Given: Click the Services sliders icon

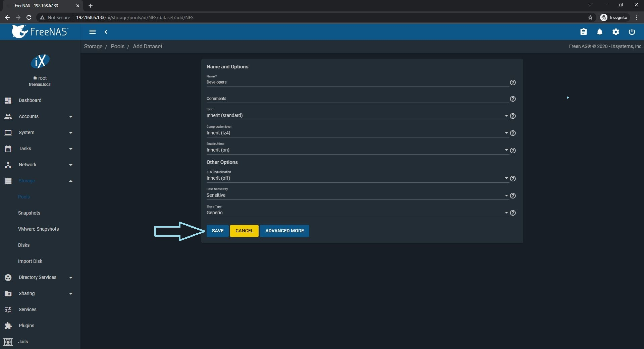Looking at the screenshot, I should tap(8, 309).
